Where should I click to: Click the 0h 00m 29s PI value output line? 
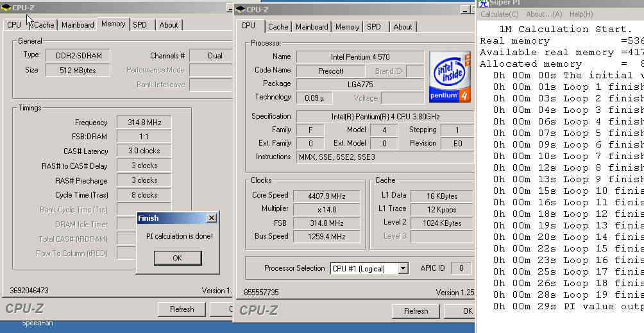[x=568, y=307]
